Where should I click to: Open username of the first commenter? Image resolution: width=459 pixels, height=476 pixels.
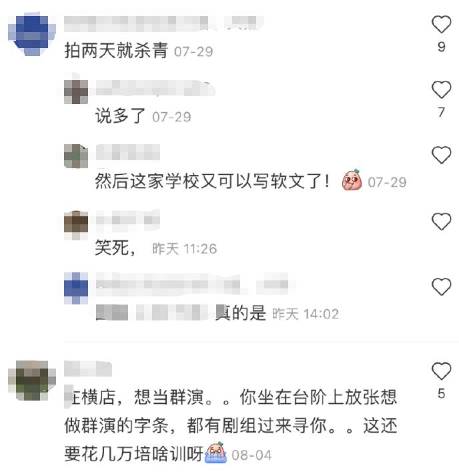(163, 23)
